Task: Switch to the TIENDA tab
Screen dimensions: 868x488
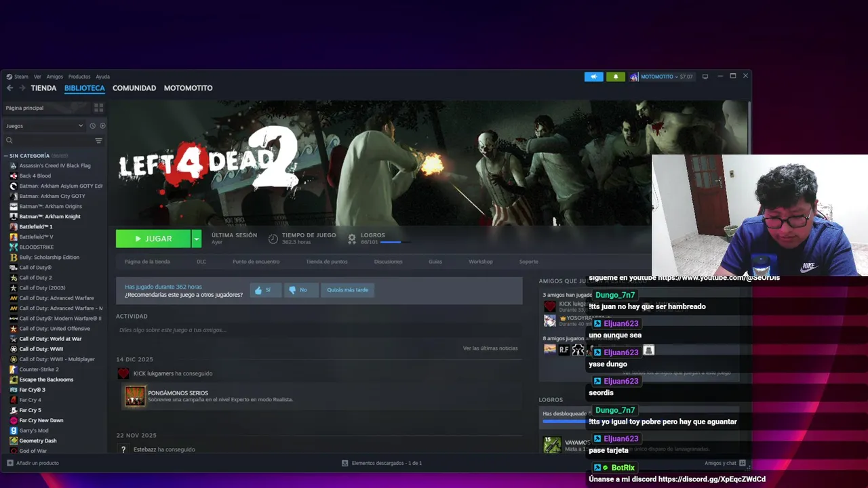Action: point(43,88)
